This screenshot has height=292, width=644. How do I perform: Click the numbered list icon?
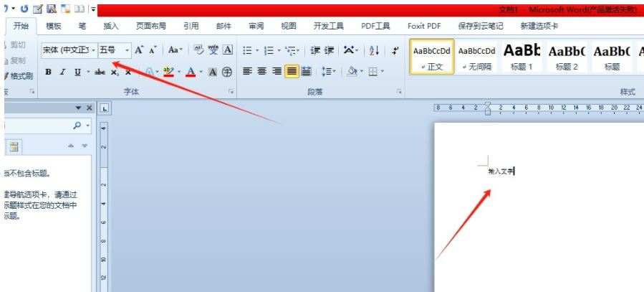tap(269, 50)
